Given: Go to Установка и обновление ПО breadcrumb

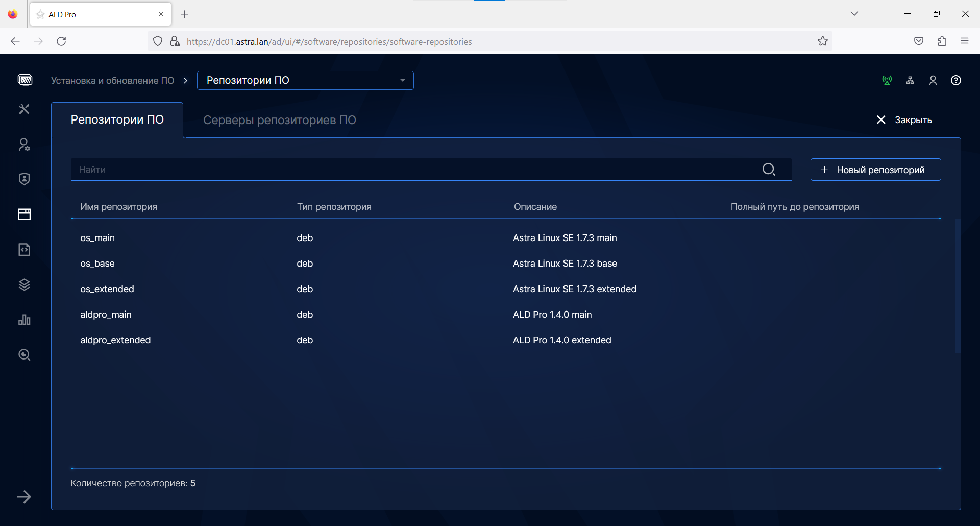Looking at the screenshot, I should click(x=113, y=81).
